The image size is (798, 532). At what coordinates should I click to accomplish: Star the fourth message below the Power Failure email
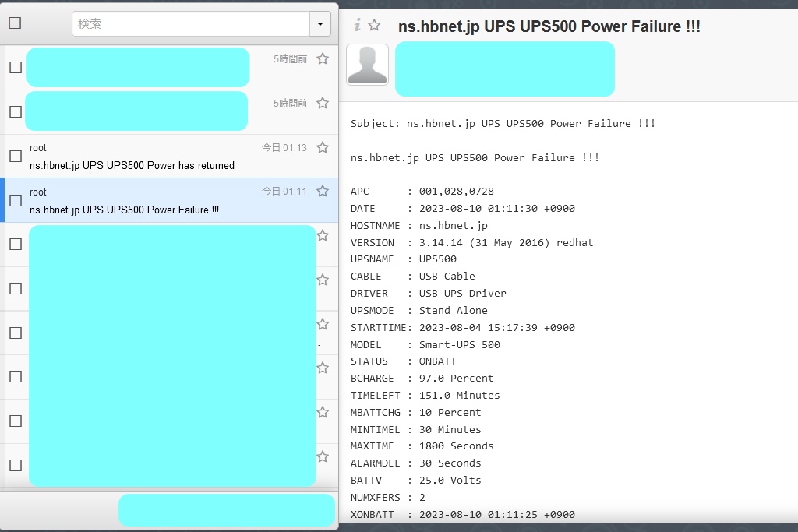(323, 368)
